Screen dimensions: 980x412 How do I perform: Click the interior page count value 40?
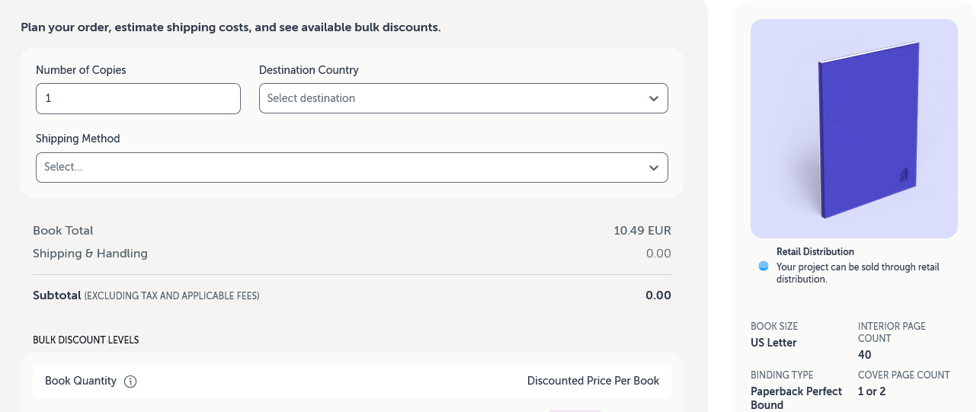864,355
